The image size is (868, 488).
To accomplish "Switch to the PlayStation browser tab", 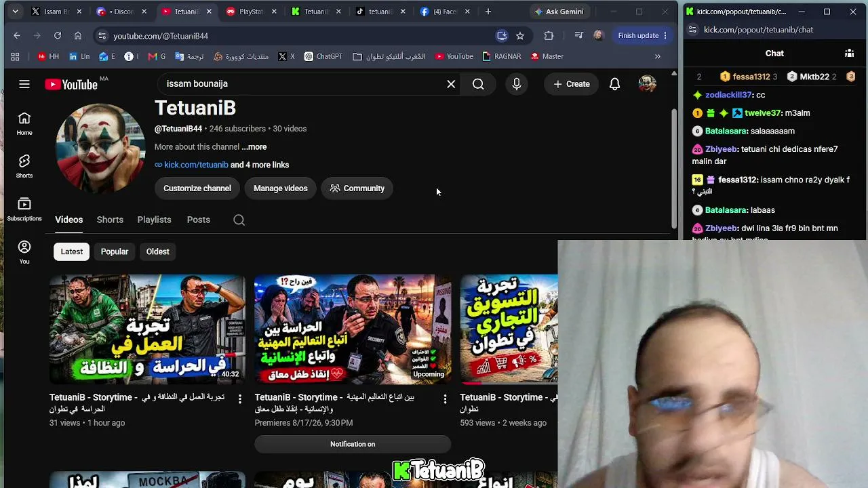I will pos(251,12).
